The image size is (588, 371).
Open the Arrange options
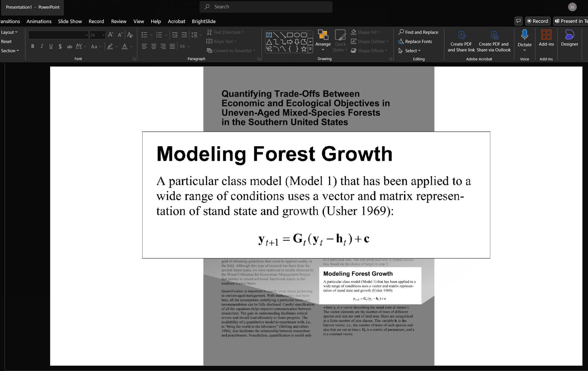pyautogui.click(x=323, y=41)
